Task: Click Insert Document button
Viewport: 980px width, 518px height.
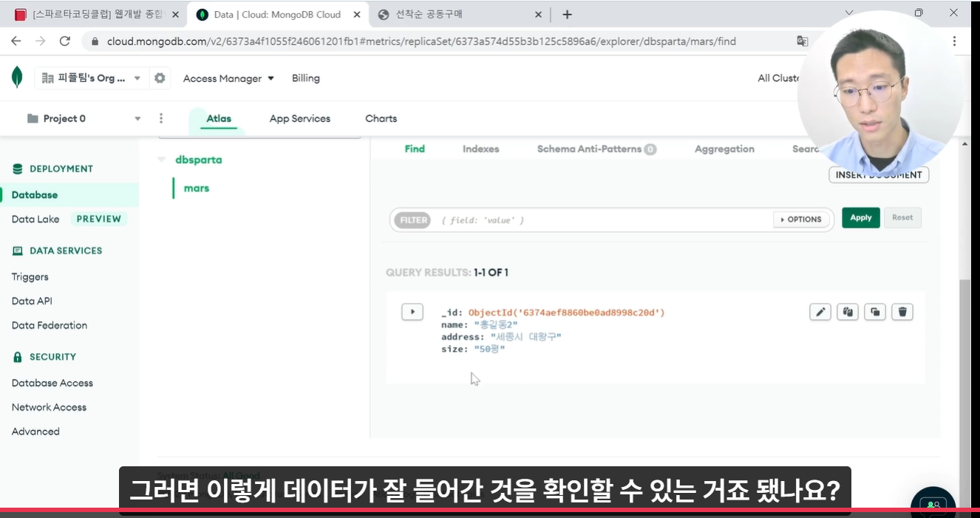Action: coord(879,174)
